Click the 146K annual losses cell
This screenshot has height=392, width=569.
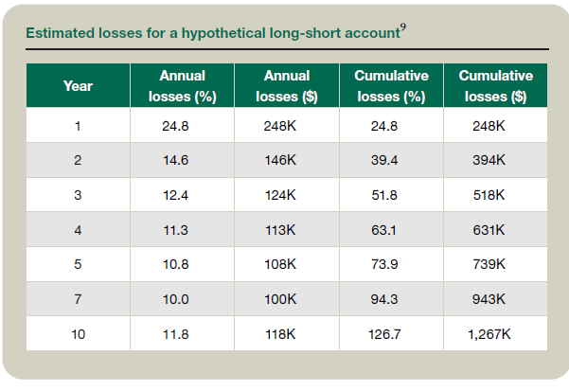(x=281, y=160)
